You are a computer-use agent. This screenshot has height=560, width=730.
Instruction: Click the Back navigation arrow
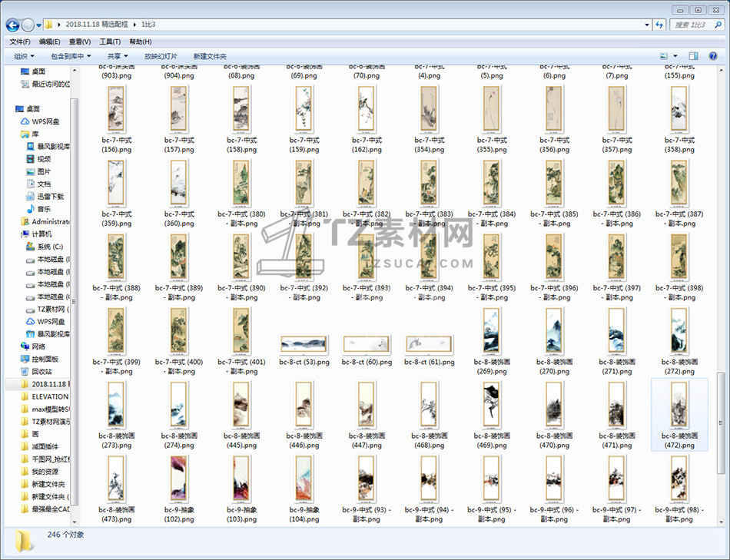13,25
